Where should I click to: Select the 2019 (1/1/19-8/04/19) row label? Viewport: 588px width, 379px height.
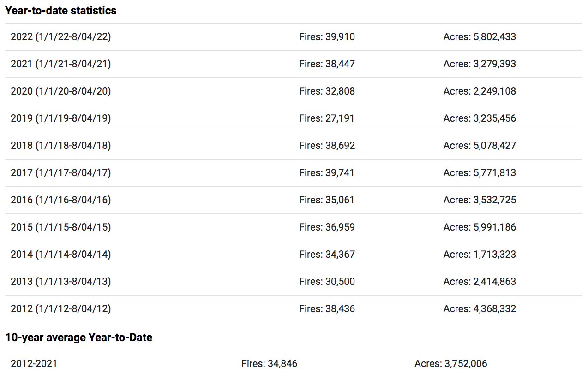pos(61,118)
